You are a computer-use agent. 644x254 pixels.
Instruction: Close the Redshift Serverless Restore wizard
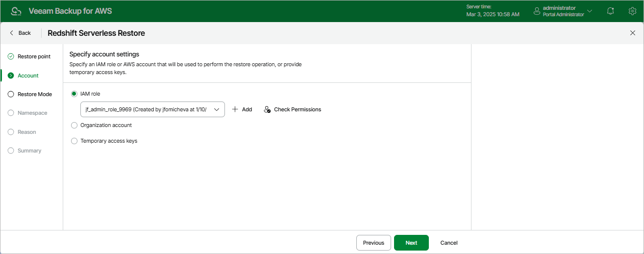632,33
